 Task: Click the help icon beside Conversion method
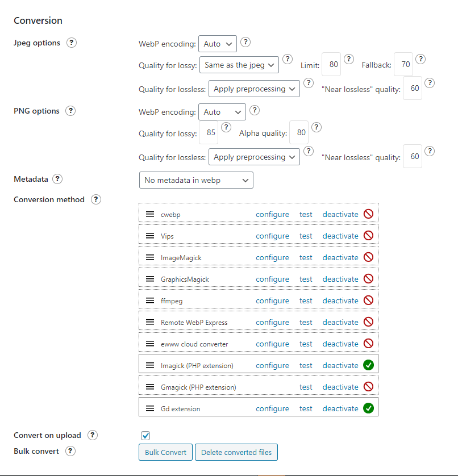click(x=96, y=199)
